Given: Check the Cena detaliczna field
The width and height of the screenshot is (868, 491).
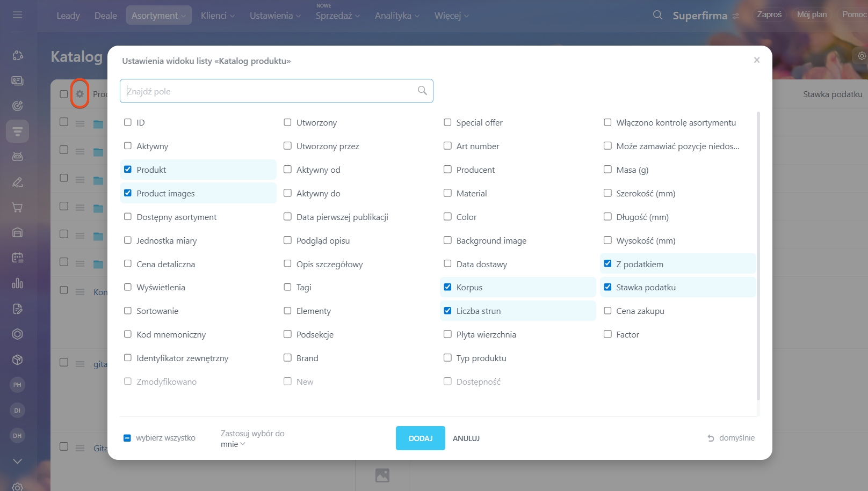Looking at the screenshot, I should (128, 263).
